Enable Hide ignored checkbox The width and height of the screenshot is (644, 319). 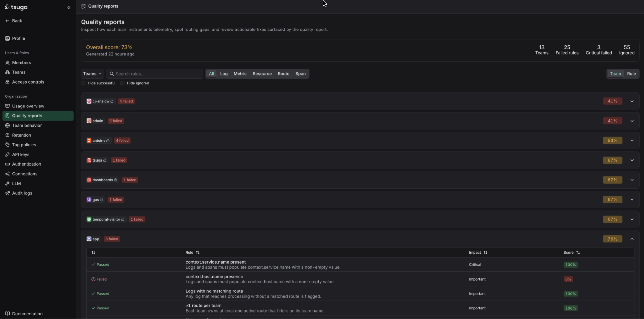pyautogui.click(x=122, y=83)
